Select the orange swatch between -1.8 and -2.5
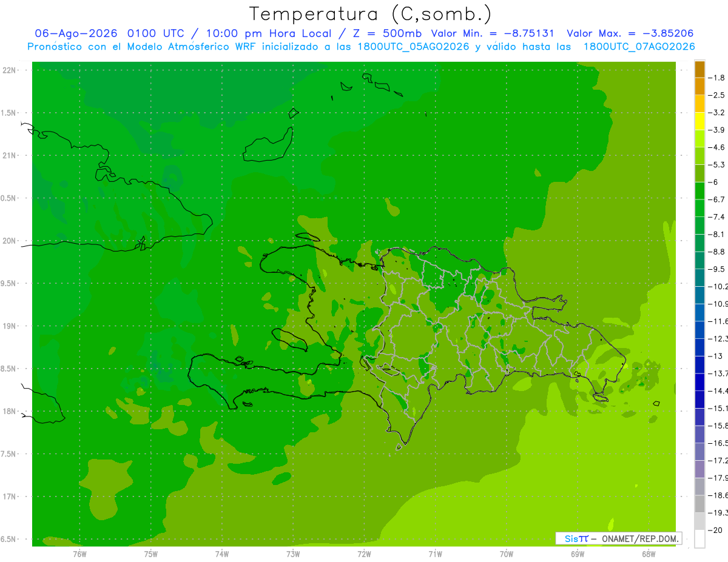The image size is (728, 562). (x=699, y=87)
